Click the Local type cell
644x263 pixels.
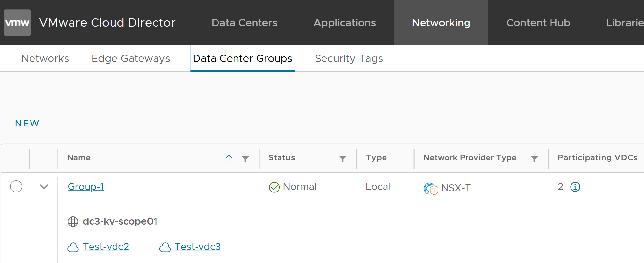(x=378, y=187)
